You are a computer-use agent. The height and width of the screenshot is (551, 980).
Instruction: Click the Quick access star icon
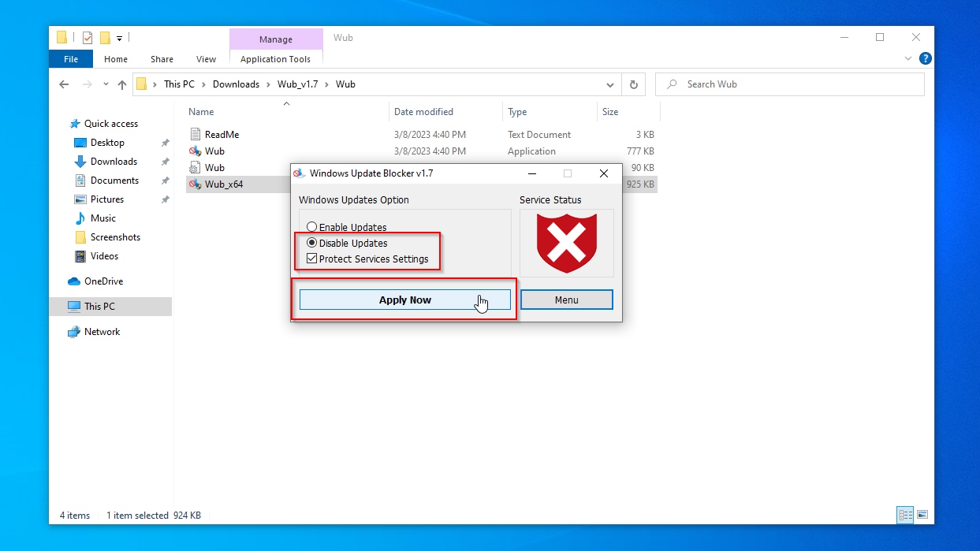75,124
